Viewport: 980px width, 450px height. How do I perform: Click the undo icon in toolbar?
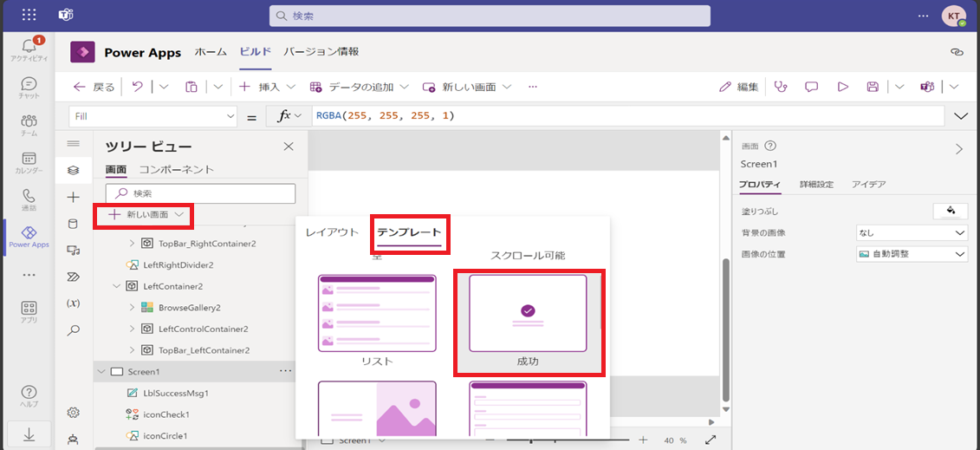pyautogui.click(x=138, y=87)
